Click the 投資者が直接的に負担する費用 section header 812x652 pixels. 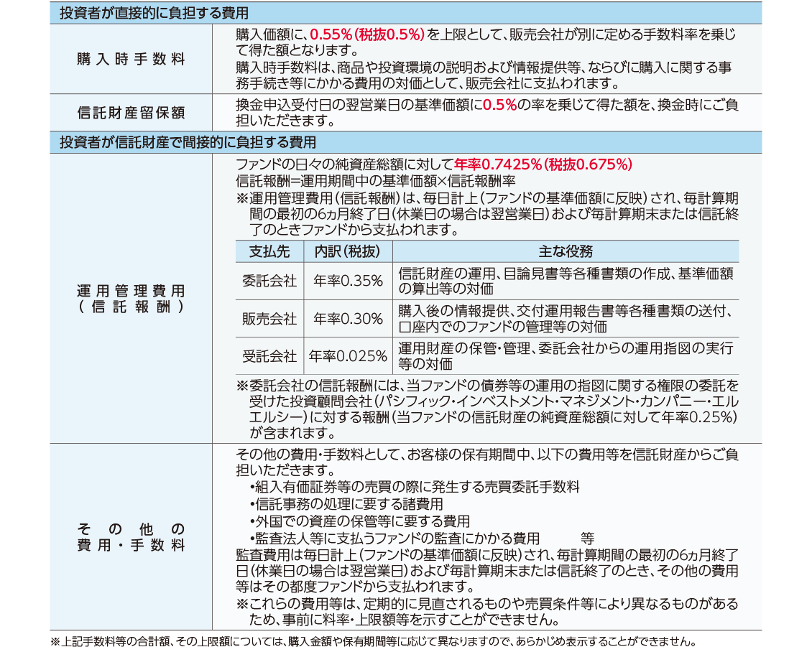(154, 14)
